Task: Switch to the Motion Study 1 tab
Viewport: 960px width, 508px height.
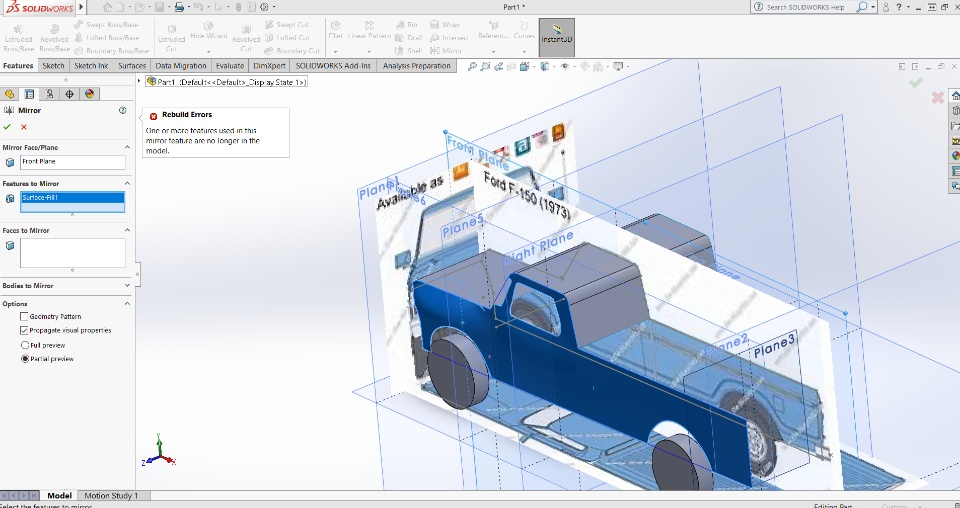Action: pyautogui.click(x=111, y=495)
